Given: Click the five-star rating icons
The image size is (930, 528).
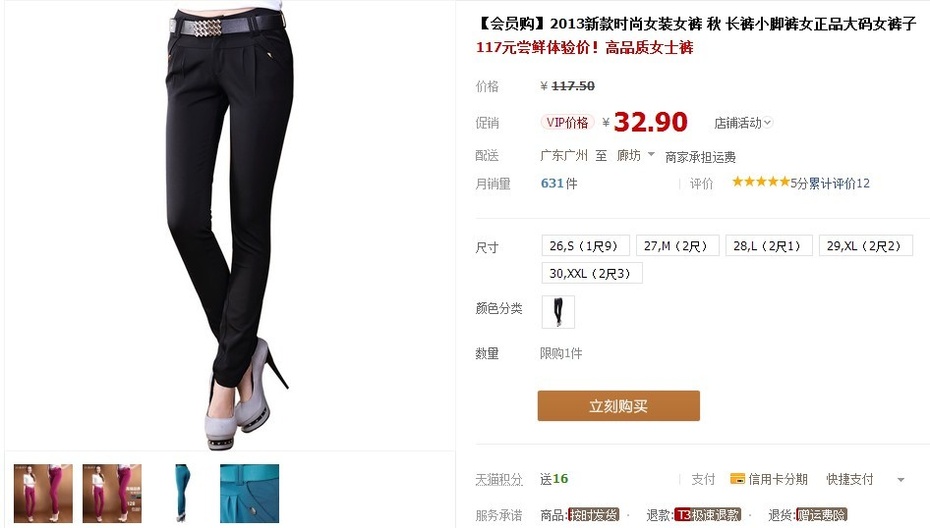Looking at the screenshot, I should click(x=761, y=182).
